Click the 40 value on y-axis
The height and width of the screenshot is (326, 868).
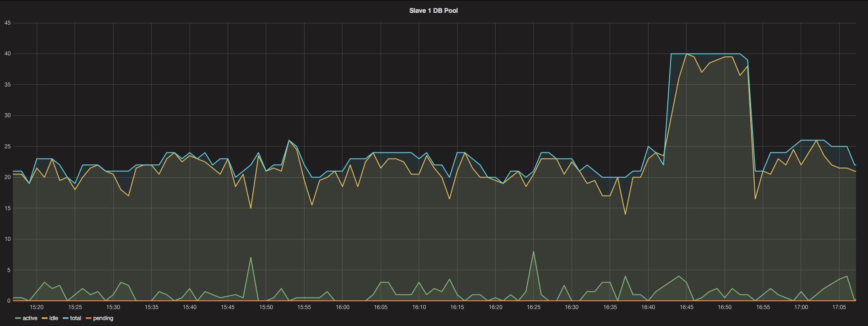pos(7,54)
